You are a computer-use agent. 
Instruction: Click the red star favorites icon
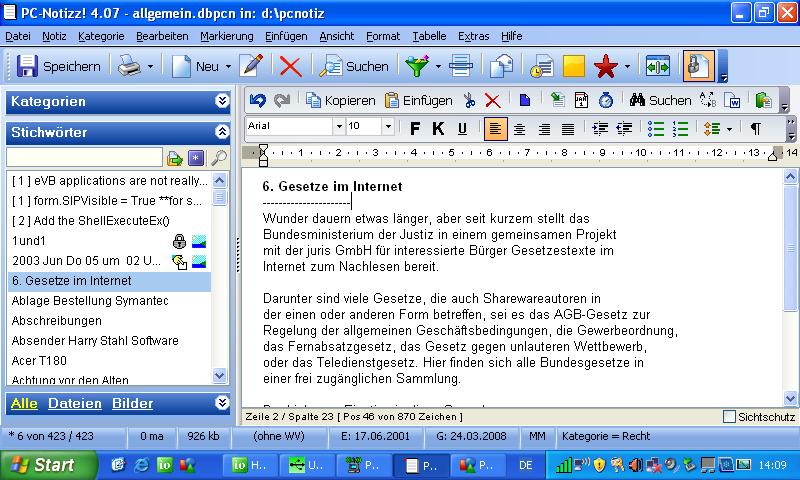(x=605, y=66)
